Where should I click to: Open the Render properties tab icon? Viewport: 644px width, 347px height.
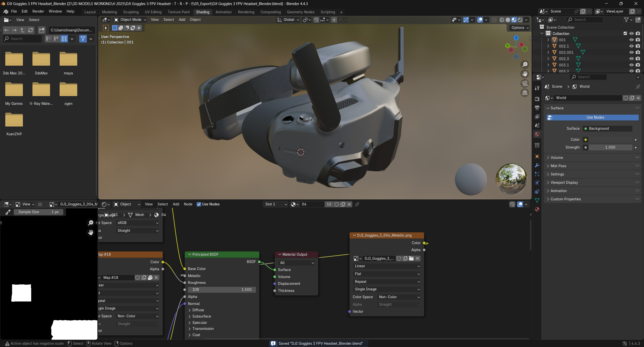(x=537, y=99)
